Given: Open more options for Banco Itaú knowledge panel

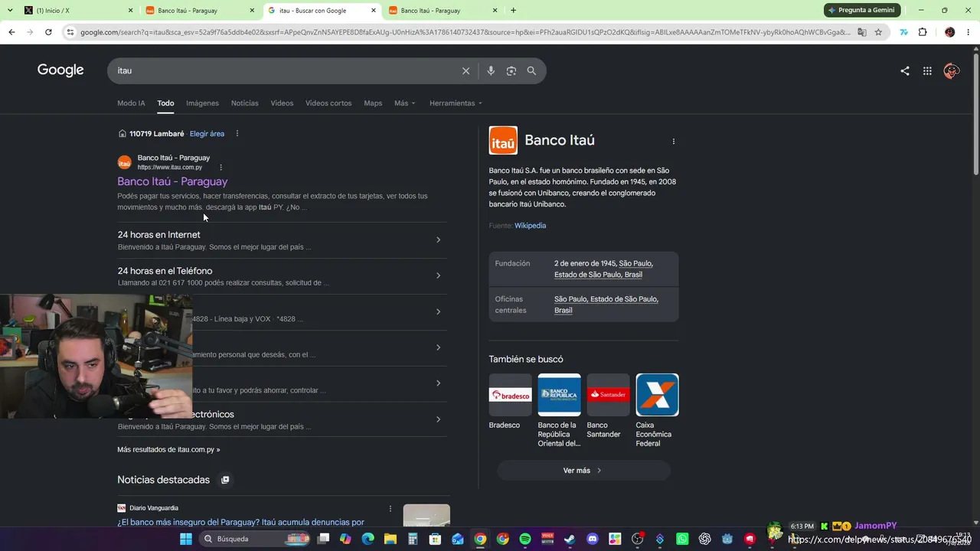Looking at the screenshot, I should 674,142.
